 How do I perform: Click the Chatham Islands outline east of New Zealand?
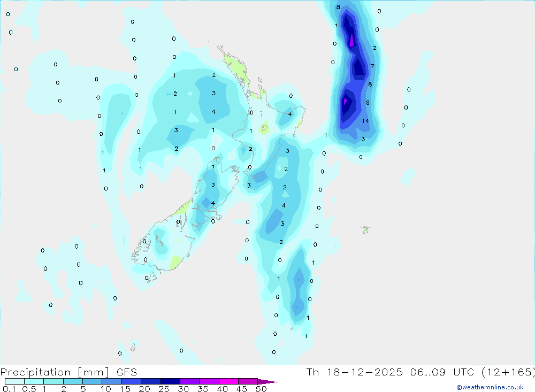pos(365,229)
